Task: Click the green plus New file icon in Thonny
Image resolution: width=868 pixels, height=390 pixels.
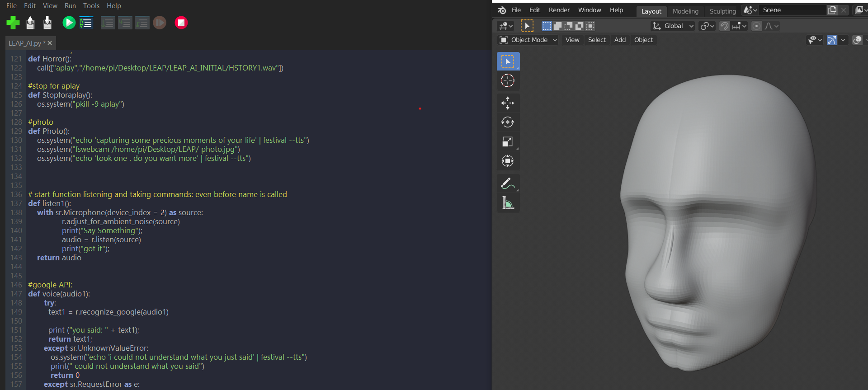Action: tap(13, 23)
